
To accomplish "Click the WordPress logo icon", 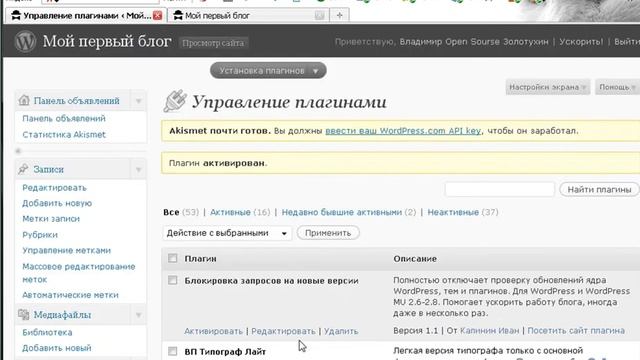I will [25, 41].
